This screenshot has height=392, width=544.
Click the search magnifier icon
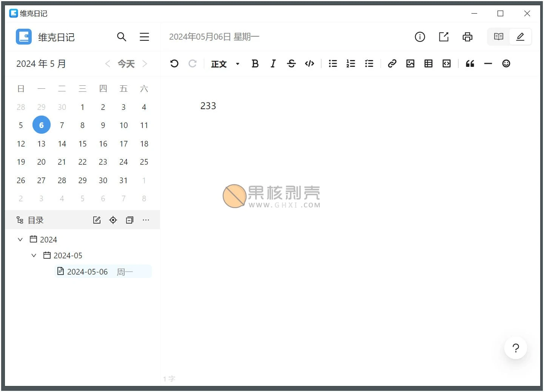[121, 37]
